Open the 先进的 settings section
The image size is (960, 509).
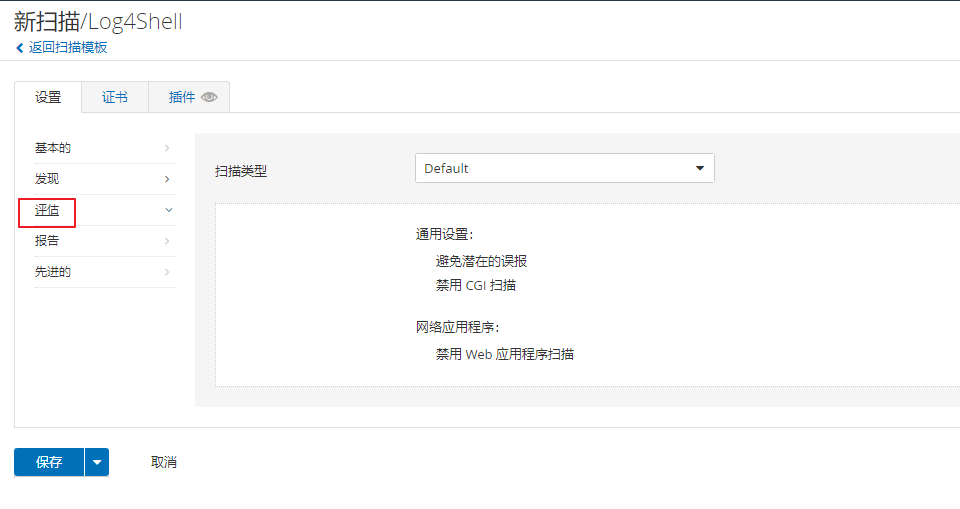point(53,272)
